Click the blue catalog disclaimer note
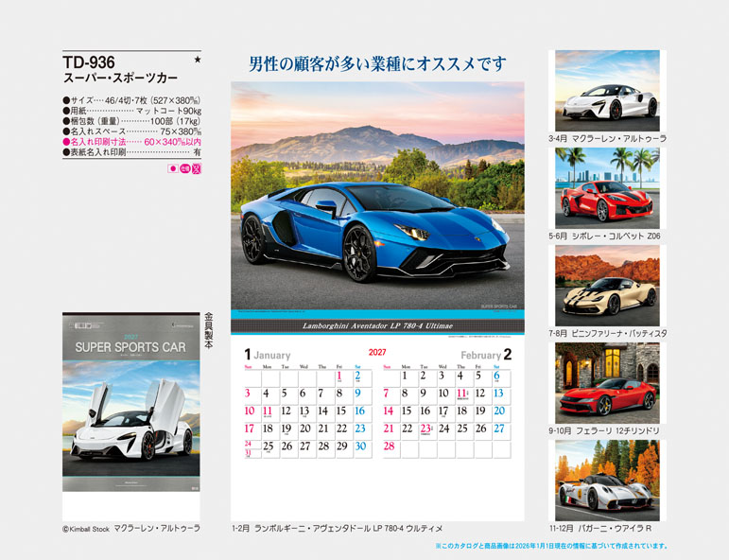Viewport: 729px width, 560px height. pyautogui.click(x=552, y=546)
